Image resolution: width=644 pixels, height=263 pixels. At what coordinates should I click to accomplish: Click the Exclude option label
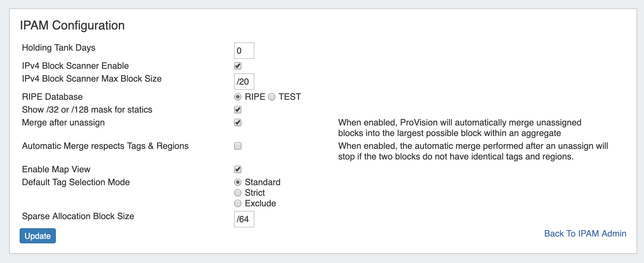pos(260,203)
